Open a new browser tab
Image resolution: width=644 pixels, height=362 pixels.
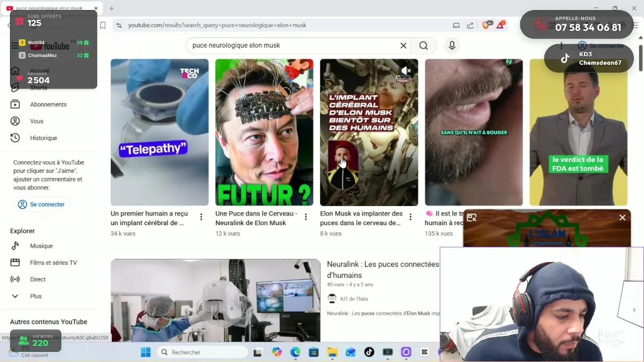tap(112, 8)
